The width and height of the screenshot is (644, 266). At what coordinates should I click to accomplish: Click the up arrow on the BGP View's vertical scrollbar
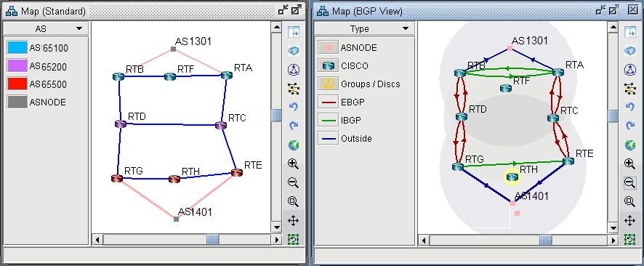point(613,27)
